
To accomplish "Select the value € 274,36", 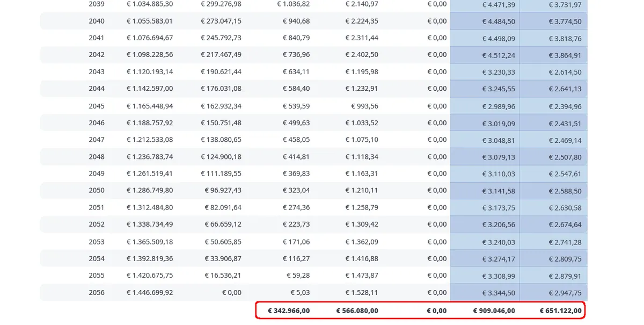I will point(296,207).
